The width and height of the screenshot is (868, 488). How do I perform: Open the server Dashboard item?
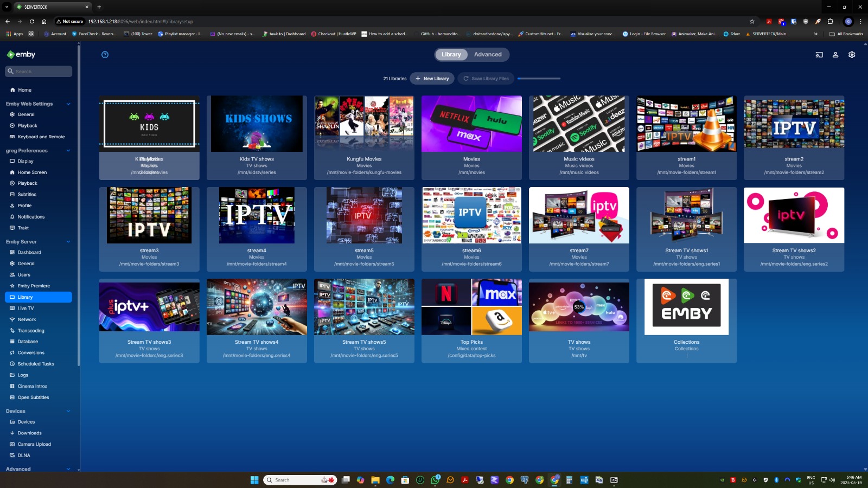(39, 252)
